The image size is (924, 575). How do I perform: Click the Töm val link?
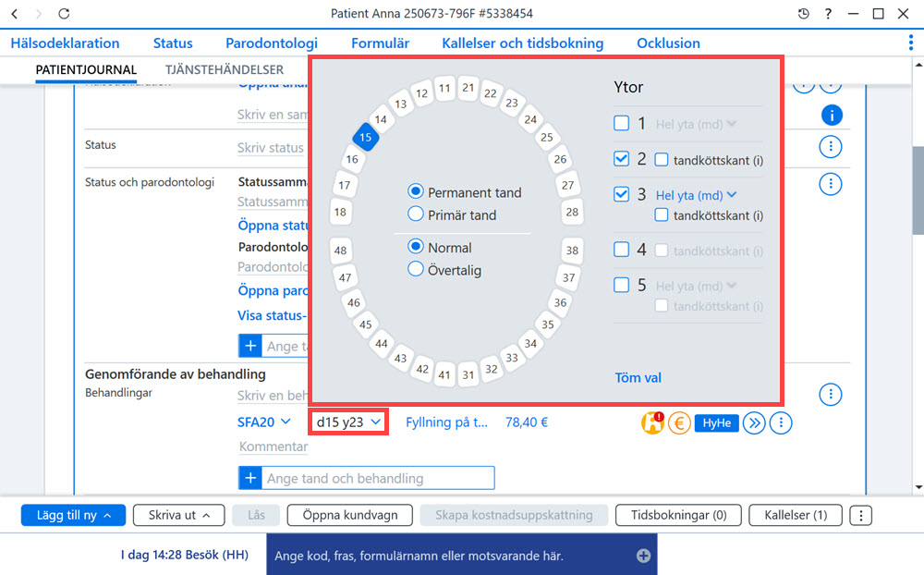638,377
